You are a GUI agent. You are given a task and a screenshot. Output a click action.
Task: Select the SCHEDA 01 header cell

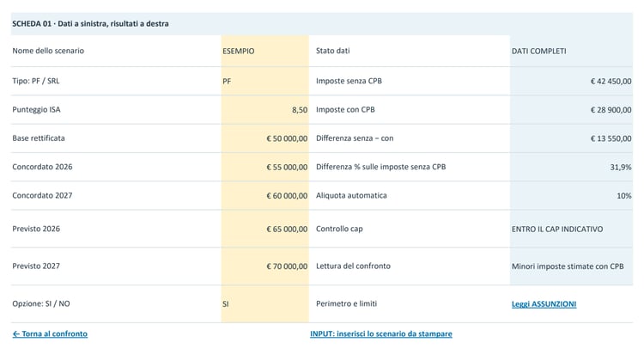click(322, 24)
